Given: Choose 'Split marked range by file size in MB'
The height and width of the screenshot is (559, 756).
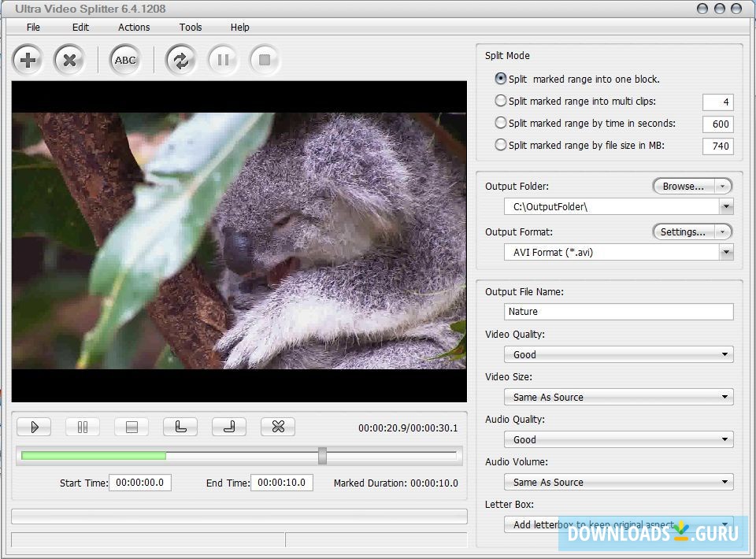Looking at the screenshot, I should pos(501,145).
